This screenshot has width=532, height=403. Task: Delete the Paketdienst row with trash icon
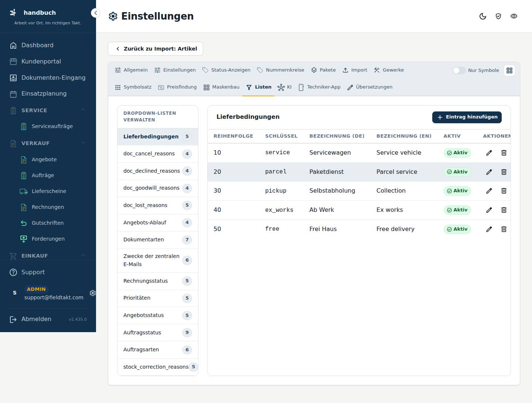coord(504,172)
